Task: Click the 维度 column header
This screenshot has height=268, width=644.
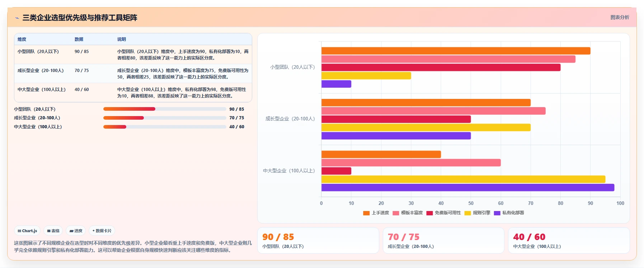Action: [x=22, y=39]
